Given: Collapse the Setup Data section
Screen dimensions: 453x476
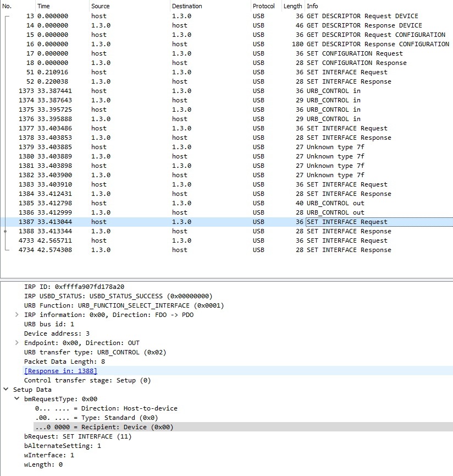Looking at the screenshot, I should [5, 389].
